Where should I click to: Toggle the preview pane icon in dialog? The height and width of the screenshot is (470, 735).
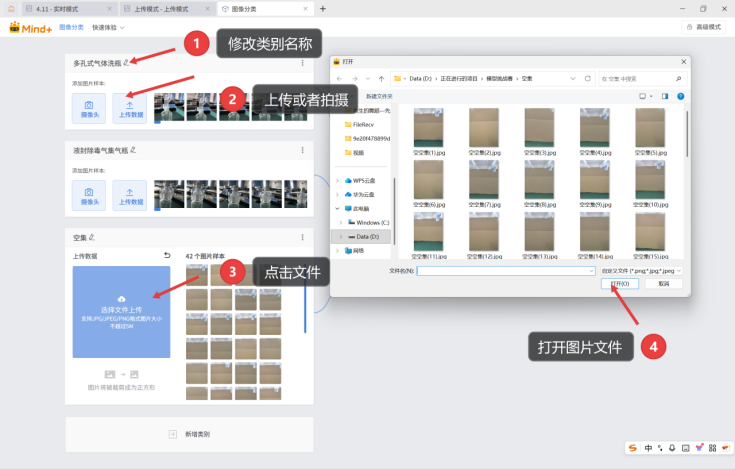[x=665, y=96]
